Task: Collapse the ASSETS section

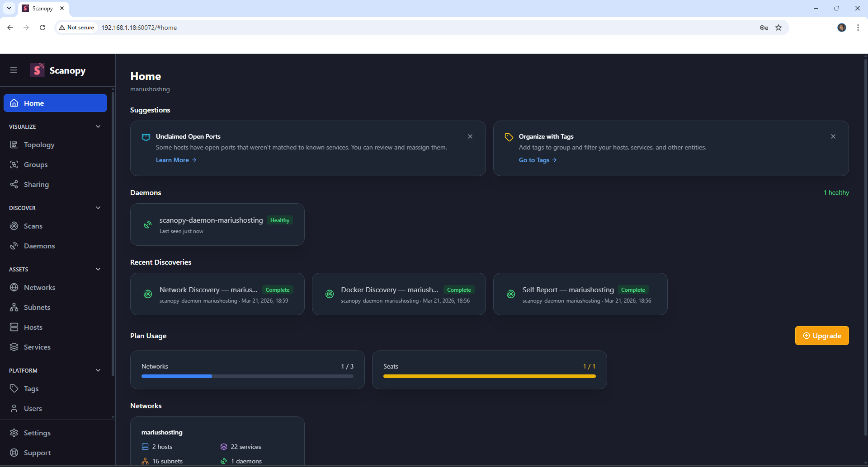Action: (98, 269)
